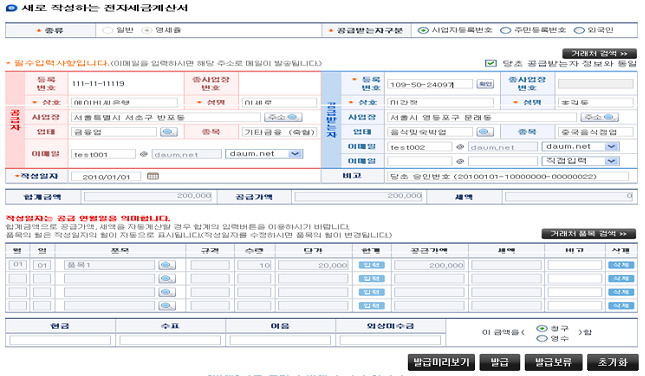Click 확인 next to recipient registration number

point(485,84)
